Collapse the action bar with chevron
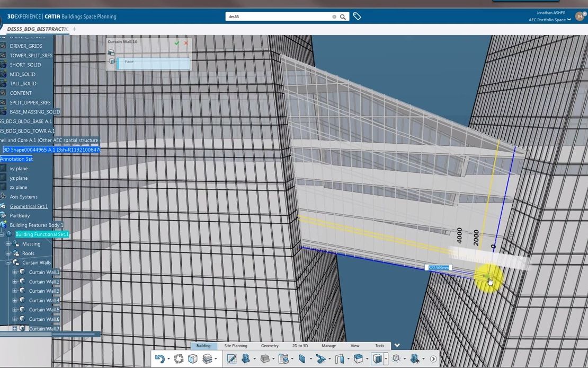Screen dimensions: 588x368 (397, 345)
